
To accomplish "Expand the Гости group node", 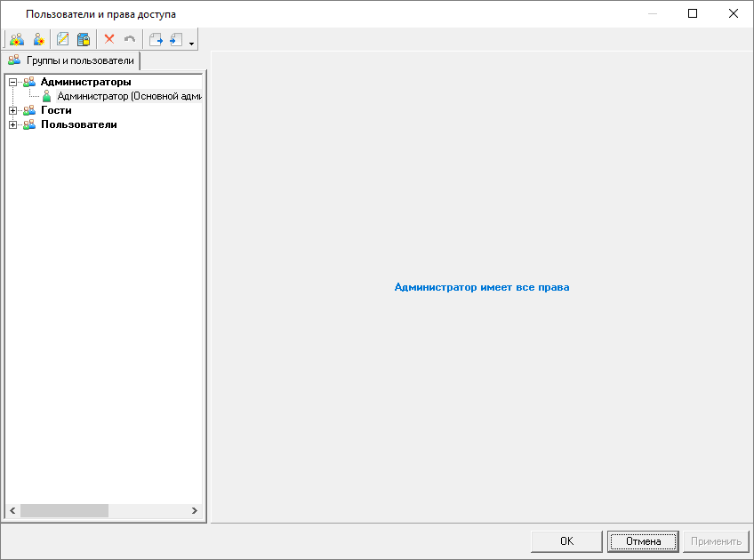I will tap(12, 110).
